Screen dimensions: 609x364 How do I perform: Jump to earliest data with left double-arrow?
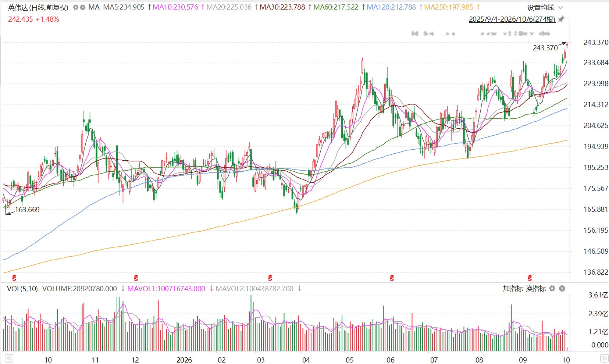pyautogui.click(x=9, y=358)
